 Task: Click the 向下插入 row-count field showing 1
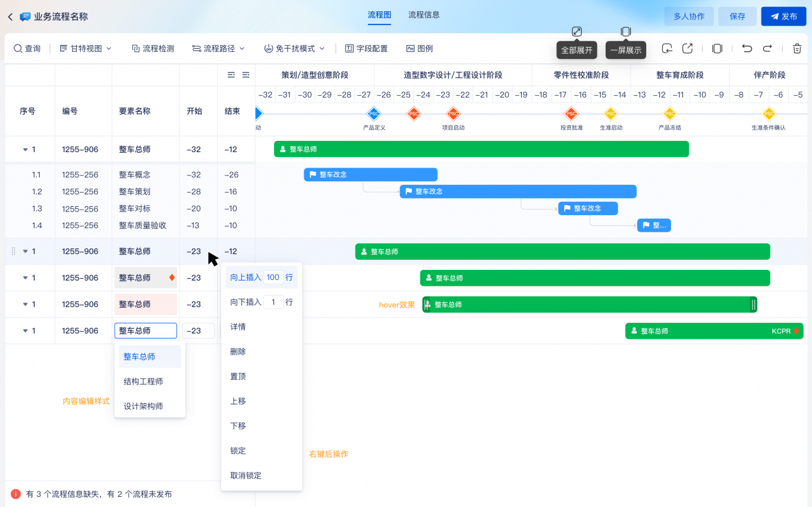point(273,303)
